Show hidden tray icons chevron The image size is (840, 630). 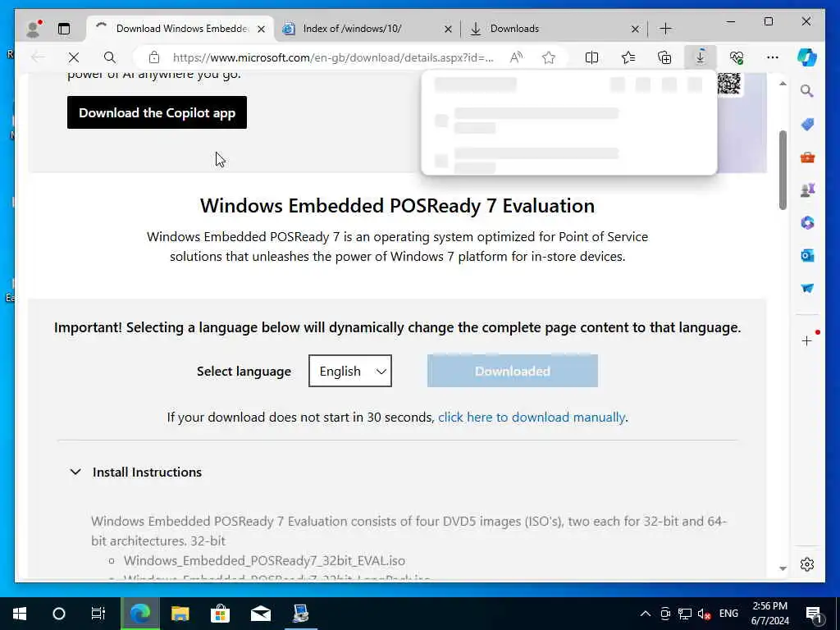coord(646,614)
